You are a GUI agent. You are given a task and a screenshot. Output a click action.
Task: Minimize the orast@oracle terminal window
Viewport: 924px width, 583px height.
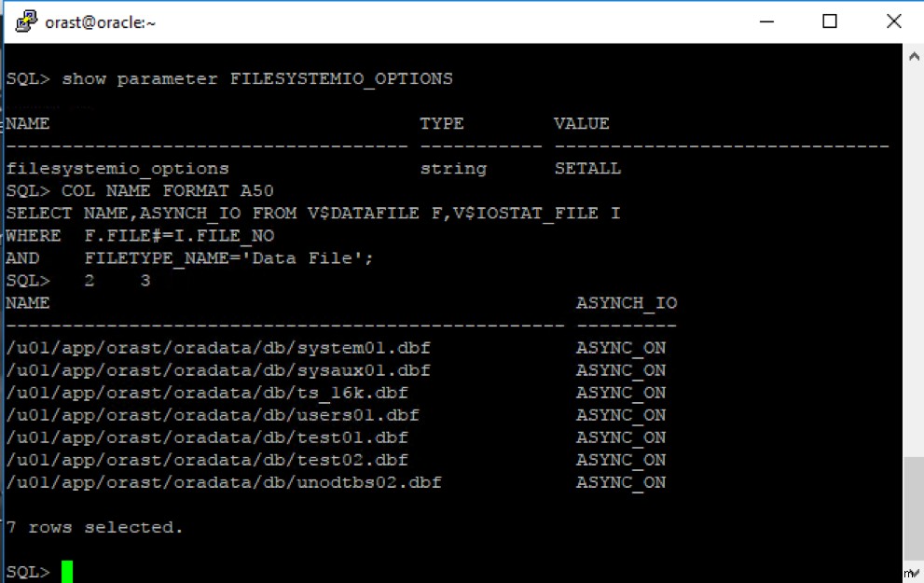pyautogui.click(x=766, y=21)
